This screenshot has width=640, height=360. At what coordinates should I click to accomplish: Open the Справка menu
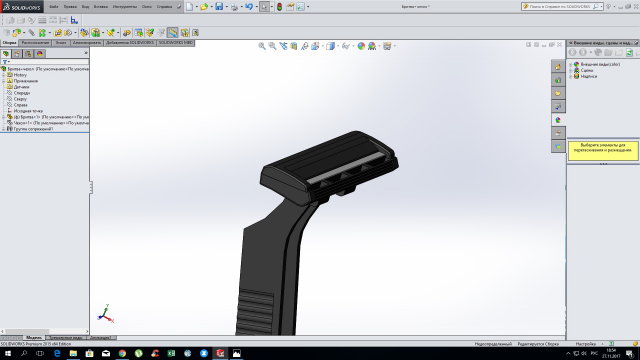[x=164, y=7]
